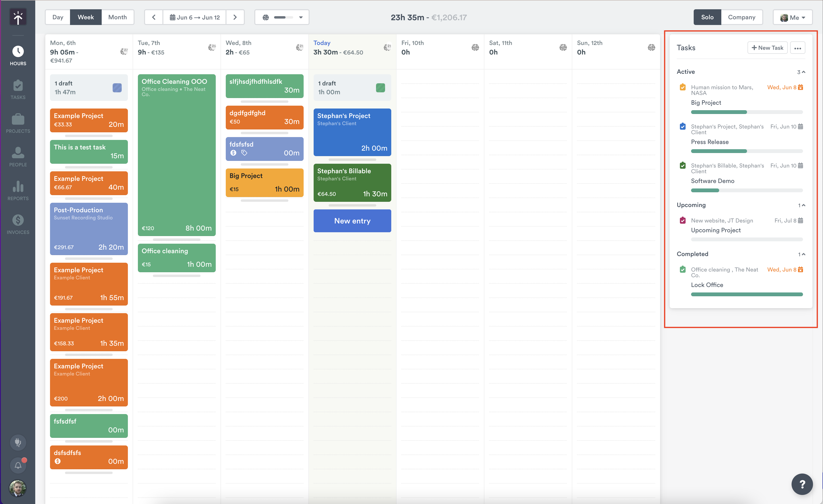Open notifications via the bell icon
The height and width of the screenshot is (504, 823).
pos(18,465)
